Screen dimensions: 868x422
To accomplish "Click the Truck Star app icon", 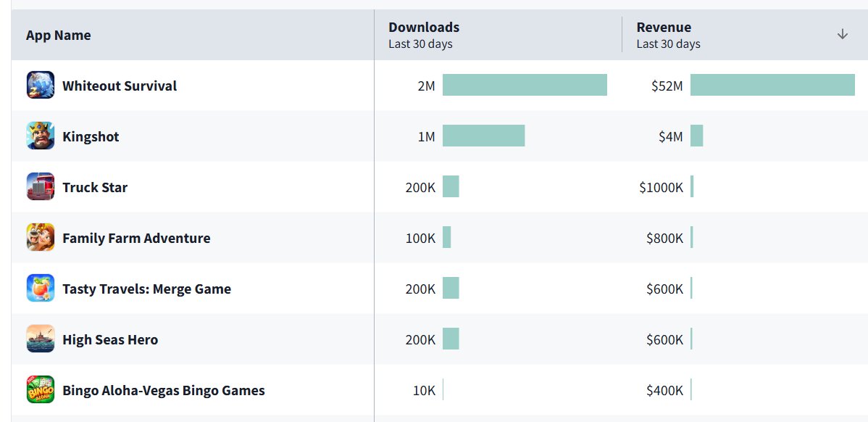I will click(x=41, y=187).
